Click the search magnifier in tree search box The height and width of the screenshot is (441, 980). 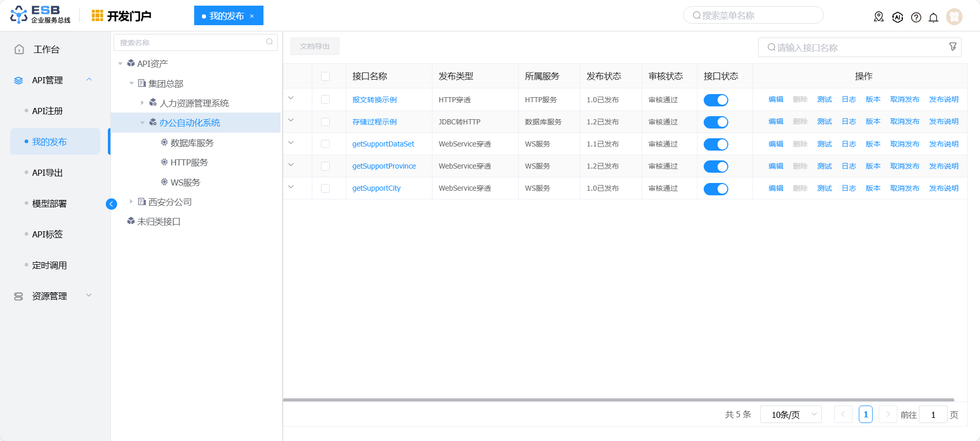pos(269,42)
